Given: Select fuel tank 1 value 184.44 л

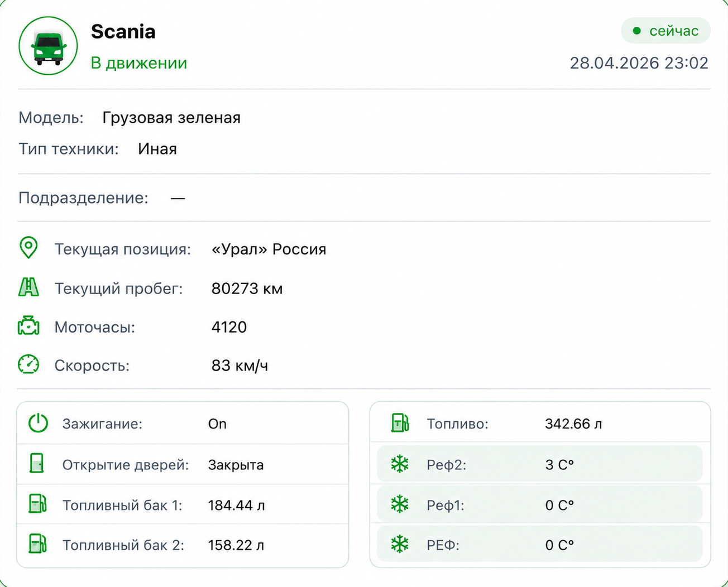Looking at the screenshot, I should coord(237,506).
